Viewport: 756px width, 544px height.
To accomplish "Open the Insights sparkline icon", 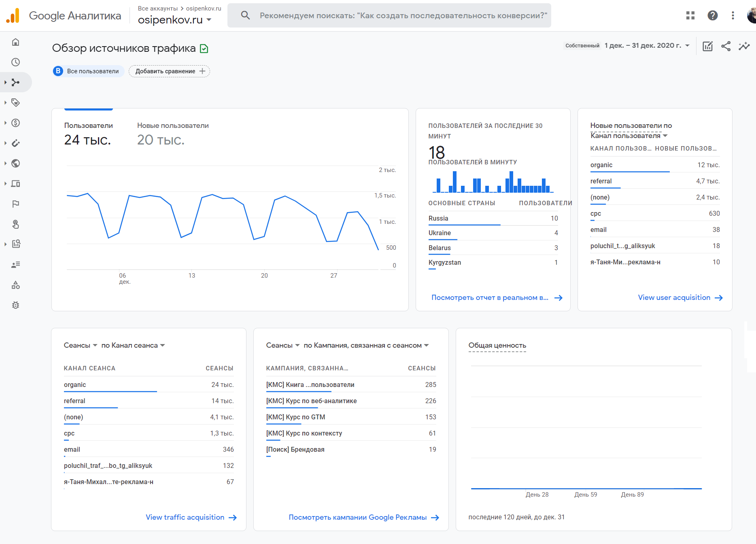I will pyautogui.click(x=744, y=46).
